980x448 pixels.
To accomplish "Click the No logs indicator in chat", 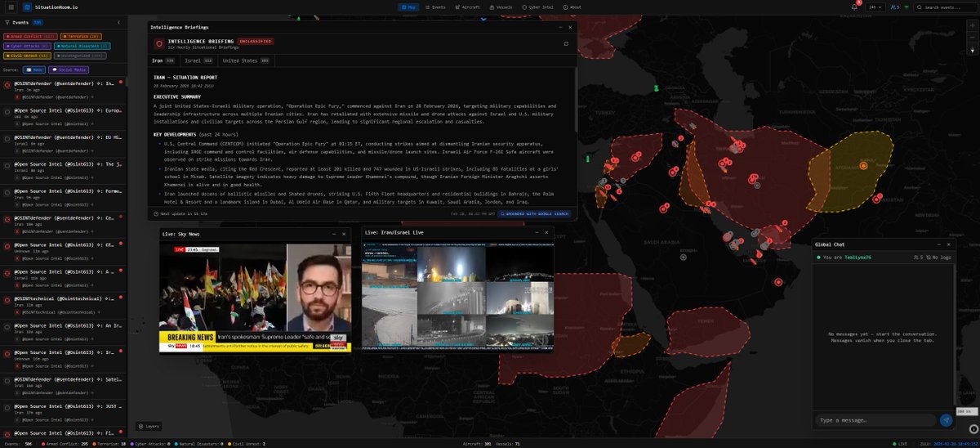I will point(940,258).
